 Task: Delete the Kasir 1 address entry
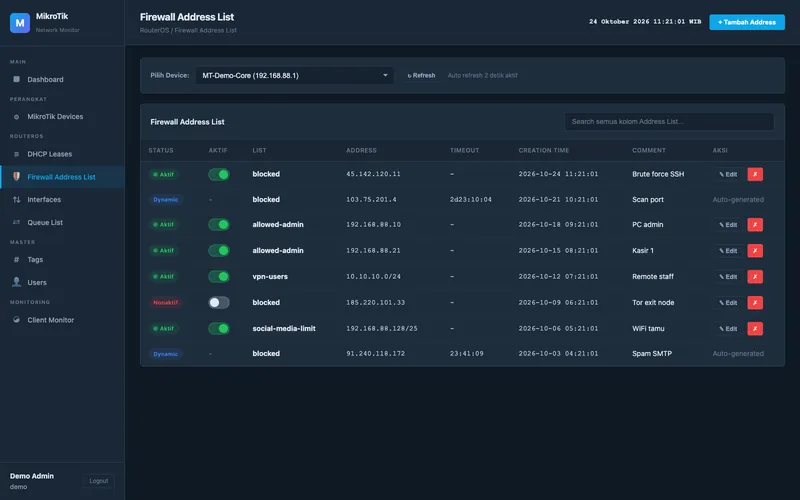(x=755, y=251)
